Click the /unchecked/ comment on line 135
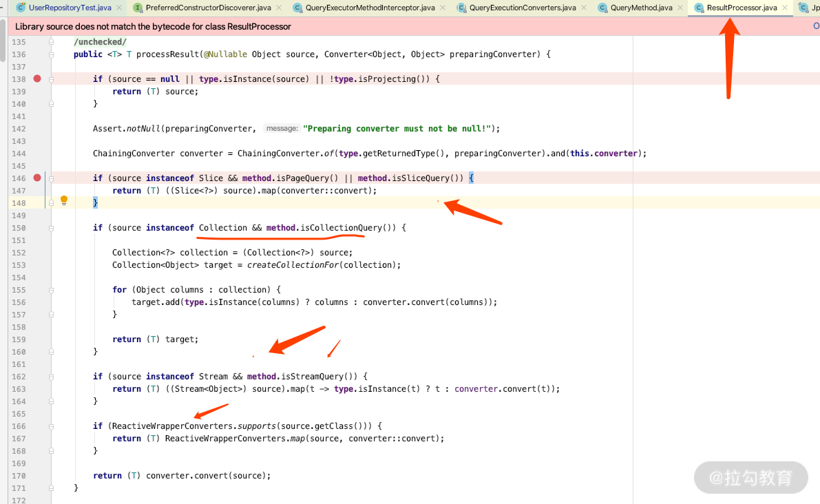The width and height of the screenshot is (820, 504). (100, 42)
